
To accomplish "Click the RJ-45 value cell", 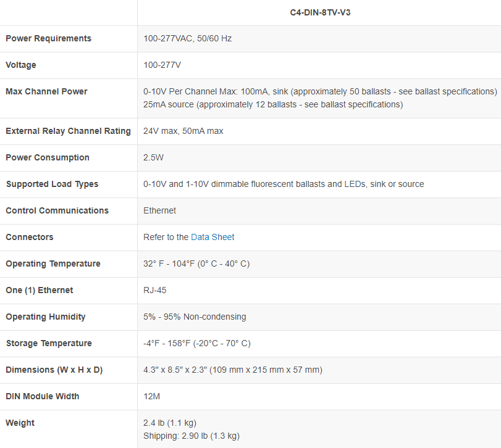I will [155, 290].
